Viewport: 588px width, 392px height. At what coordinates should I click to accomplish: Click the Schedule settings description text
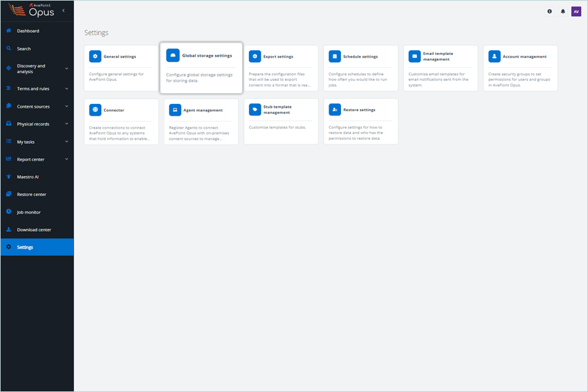click(x=358, y=80)
